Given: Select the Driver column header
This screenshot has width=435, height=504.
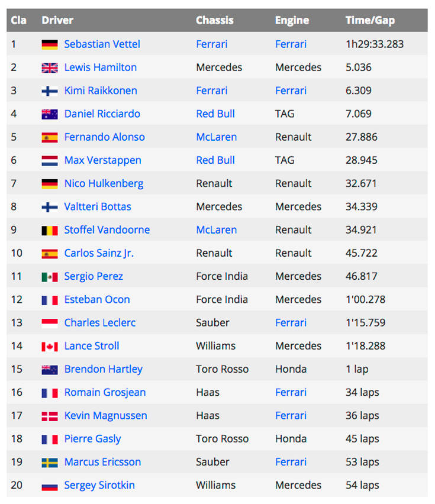Looking at the screenshot, I should click(x=57, y=20).
